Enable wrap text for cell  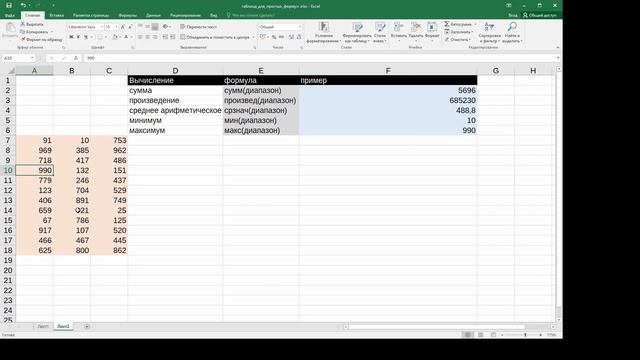point(199,27)
